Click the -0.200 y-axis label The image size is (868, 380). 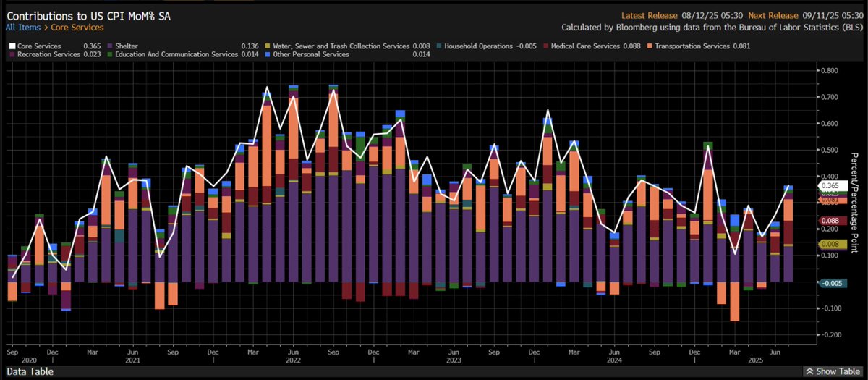[830, 335]
